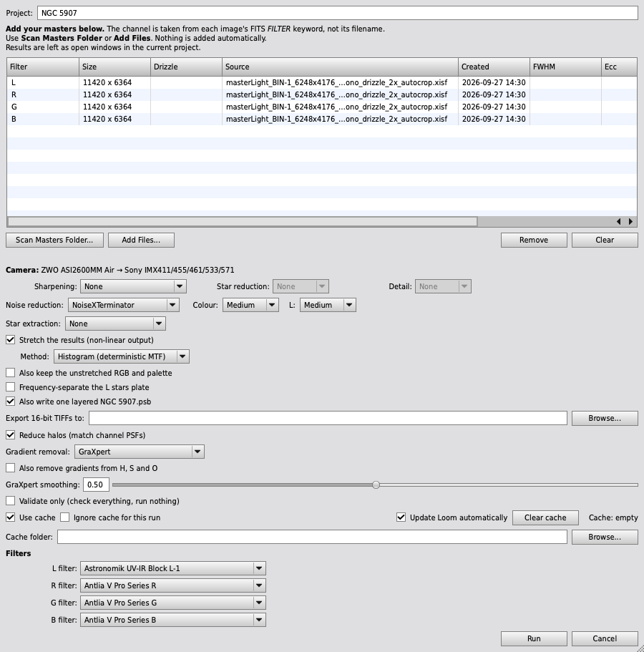644x652 pixels.
Task: Open the L noise strength dropdown
Action: click(x=328, y=305)
